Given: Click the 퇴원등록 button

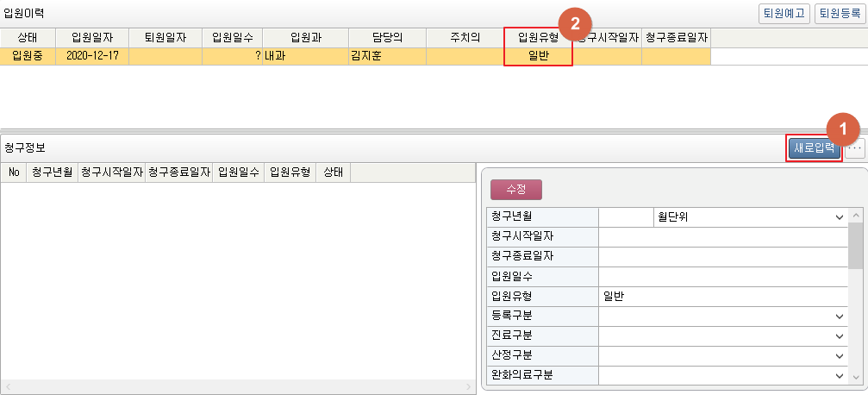Looking at the screenshot, I should [839, 13].
